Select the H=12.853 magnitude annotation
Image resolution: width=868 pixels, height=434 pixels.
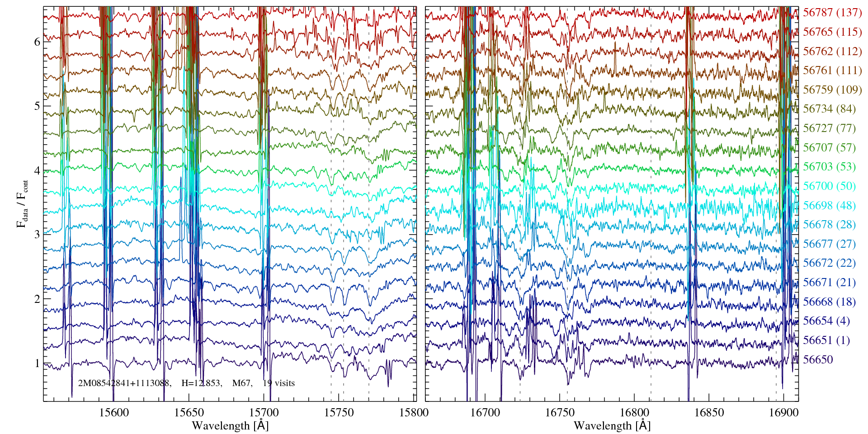[x=201, y=383]
